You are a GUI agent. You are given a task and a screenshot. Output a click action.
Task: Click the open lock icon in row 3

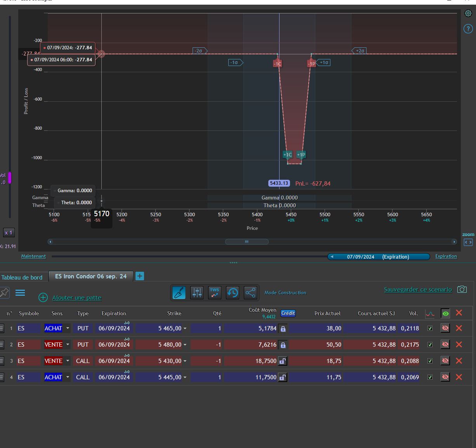[283, 361]
